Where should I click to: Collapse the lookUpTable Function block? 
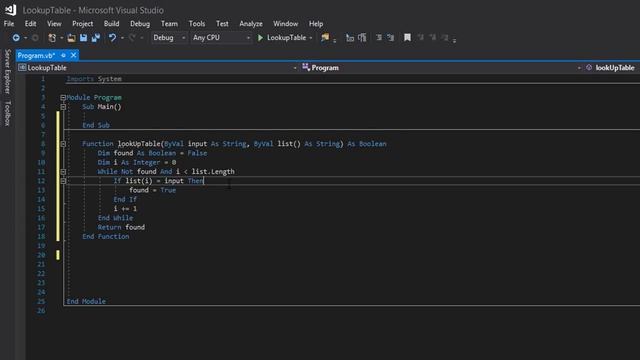(x=63, y=144)
